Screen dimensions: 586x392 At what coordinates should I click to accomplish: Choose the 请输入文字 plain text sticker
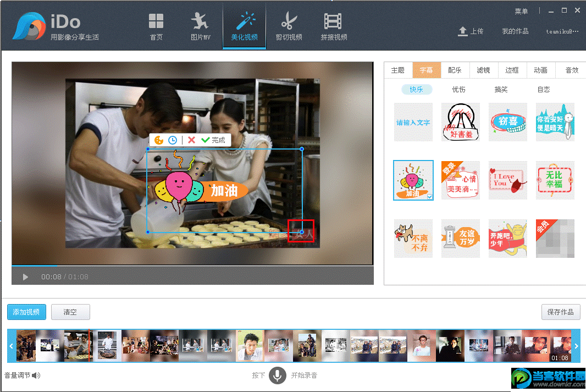click(x=413, y=122)
